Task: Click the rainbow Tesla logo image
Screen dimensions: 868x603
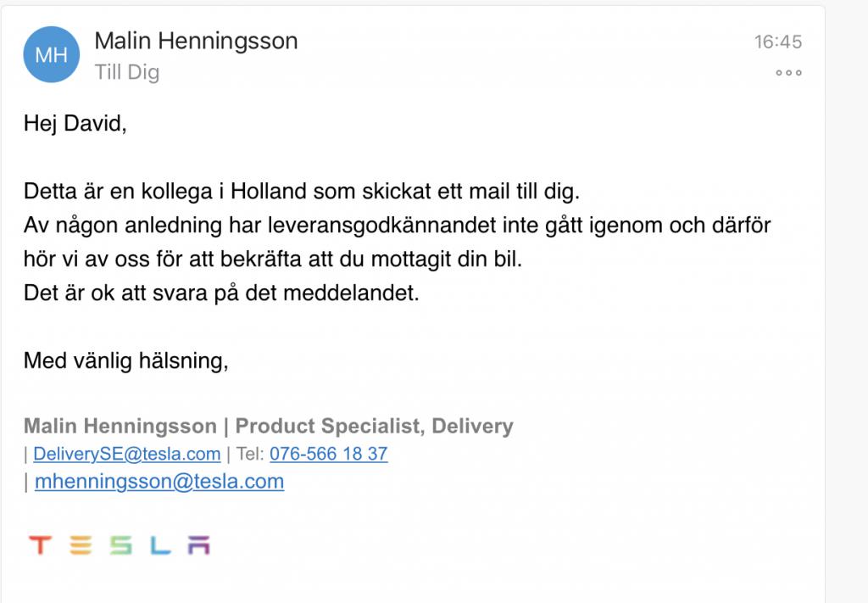Action: point(120,544)
